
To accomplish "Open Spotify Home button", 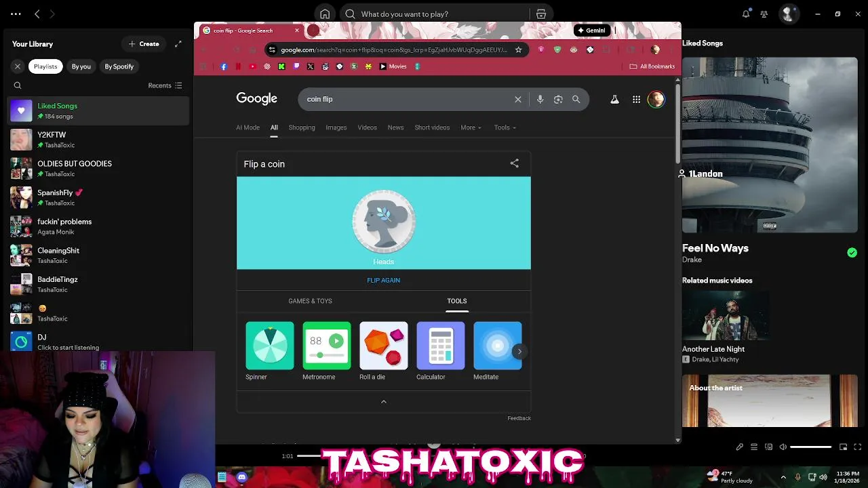I will pos(325,14).
